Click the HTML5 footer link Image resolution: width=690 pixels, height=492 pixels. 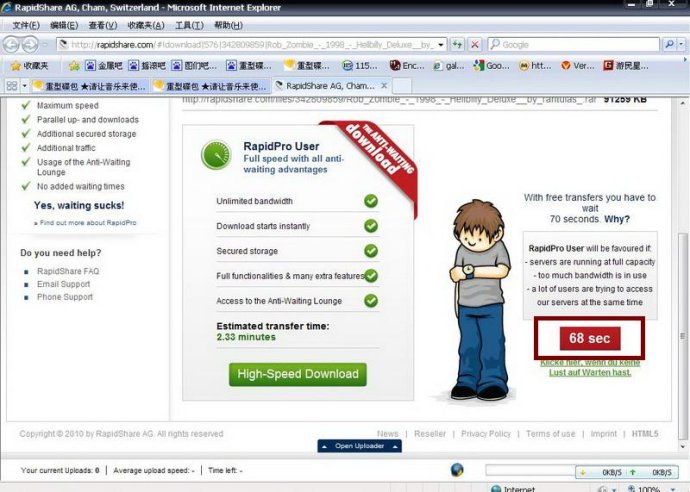pos(645,434)
